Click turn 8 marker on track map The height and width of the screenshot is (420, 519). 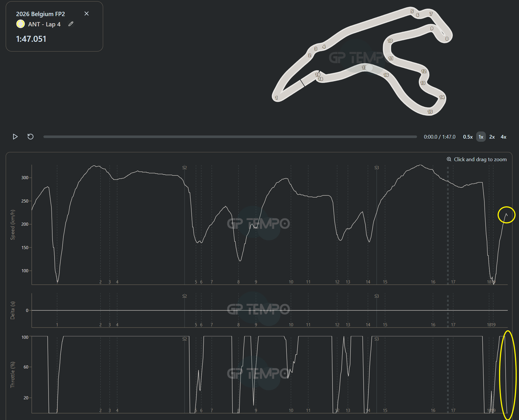(446, 39)
